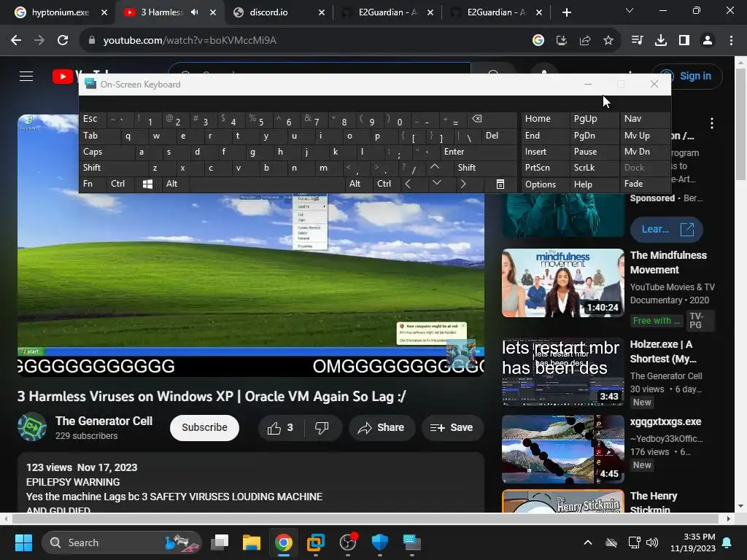Click the backspace key on On-Screen Keyboard
The height and width of the screenshot is (560, 747).
(476, 119)
